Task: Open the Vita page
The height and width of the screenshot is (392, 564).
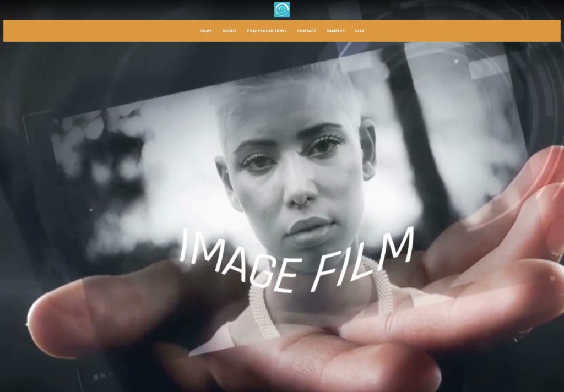Action: coord(360,31)
